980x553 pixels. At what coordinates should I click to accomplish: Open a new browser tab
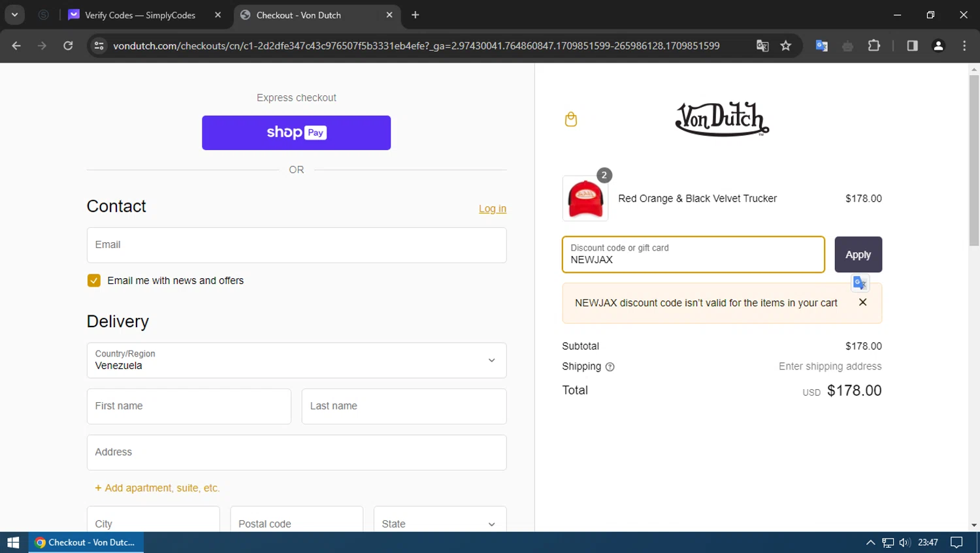416,15
